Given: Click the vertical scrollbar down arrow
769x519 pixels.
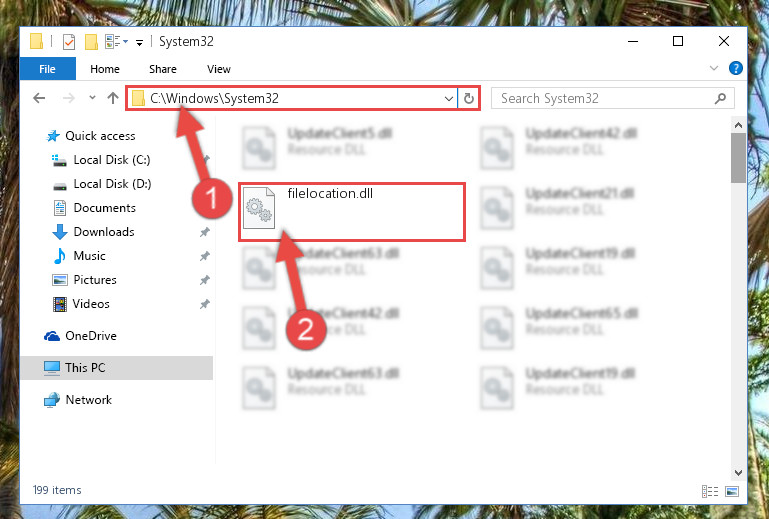Looking at the screenshot, I should click(x=738, y=472).
